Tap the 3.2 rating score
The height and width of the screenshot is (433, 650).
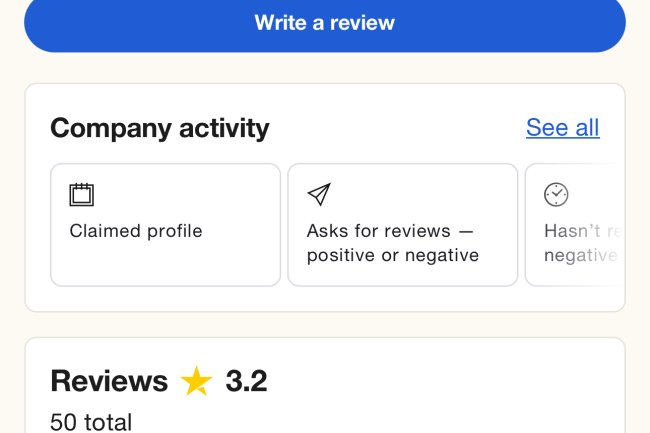click(246, 381)
